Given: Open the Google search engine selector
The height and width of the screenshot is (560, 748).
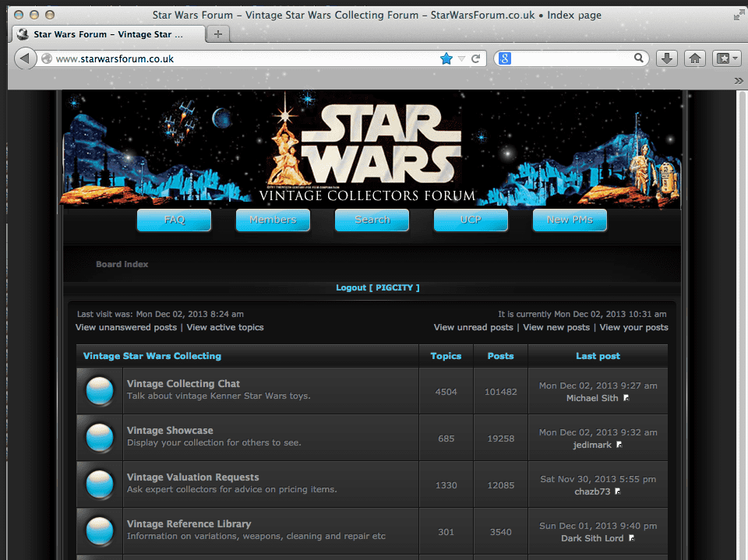Looking at the screenshot, I should point(505,58).
